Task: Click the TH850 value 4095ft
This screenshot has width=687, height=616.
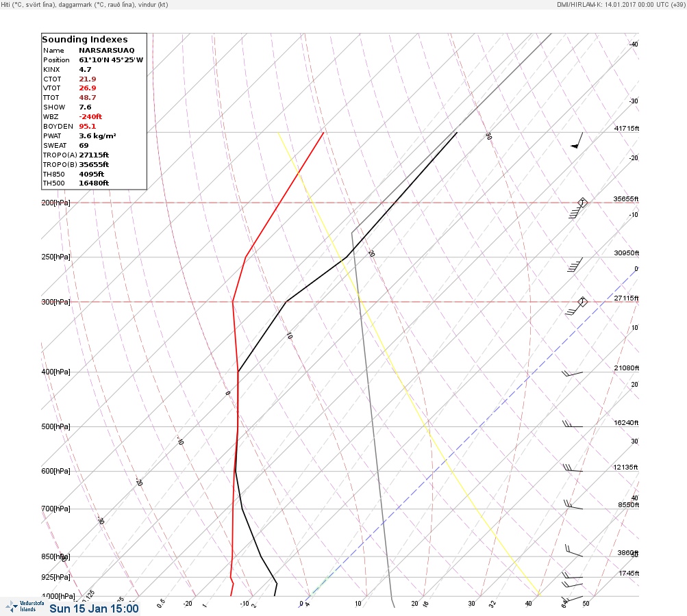Action: coord(92,175)
